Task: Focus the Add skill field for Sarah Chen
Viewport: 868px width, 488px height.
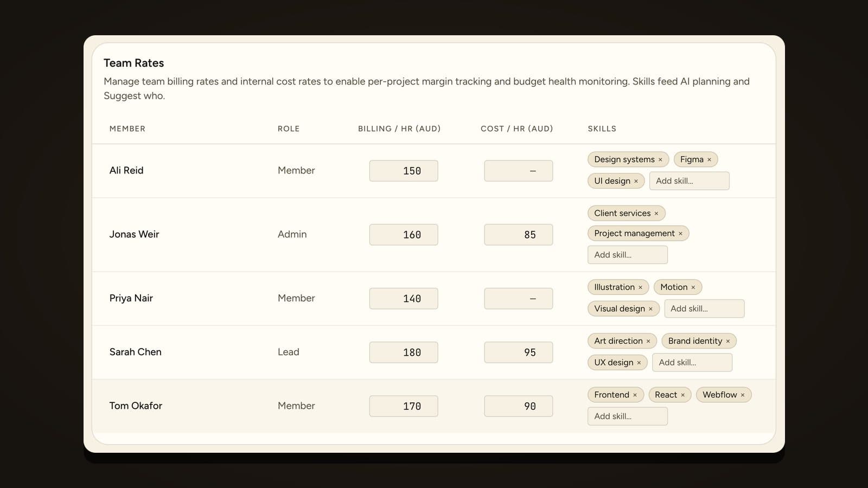Action: pyautogui.click(x=692, y=362)
